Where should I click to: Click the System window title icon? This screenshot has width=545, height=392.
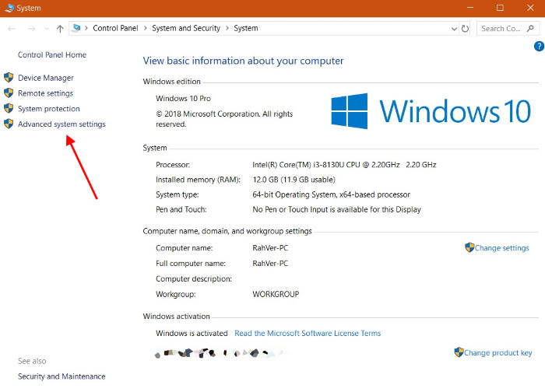(9, 8)
